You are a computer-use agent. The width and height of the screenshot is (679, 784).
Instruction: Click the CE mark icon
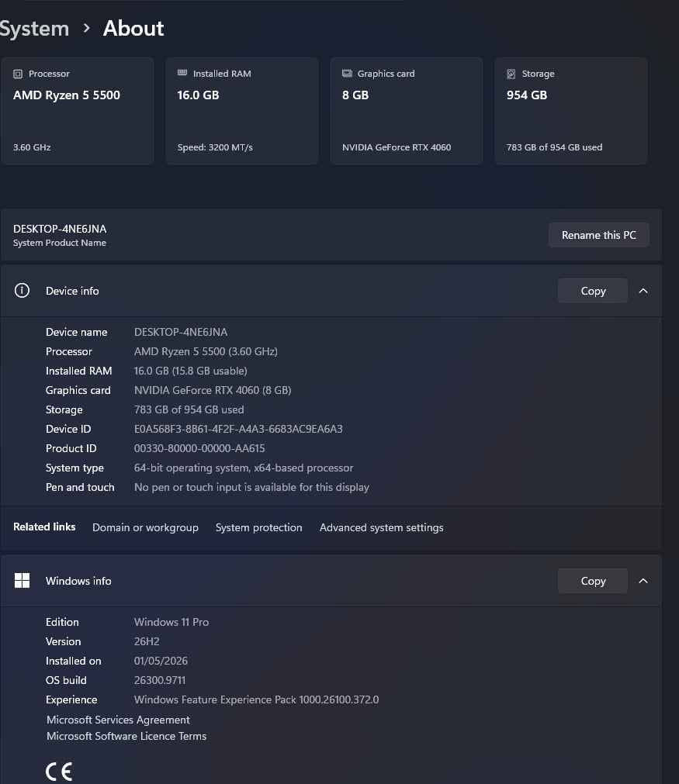59,772
